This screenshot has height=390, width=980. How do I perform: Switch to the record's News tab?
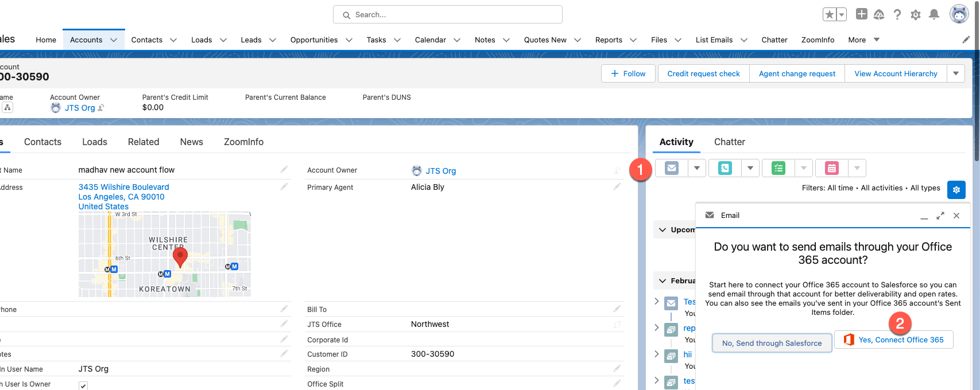(191, 142)
